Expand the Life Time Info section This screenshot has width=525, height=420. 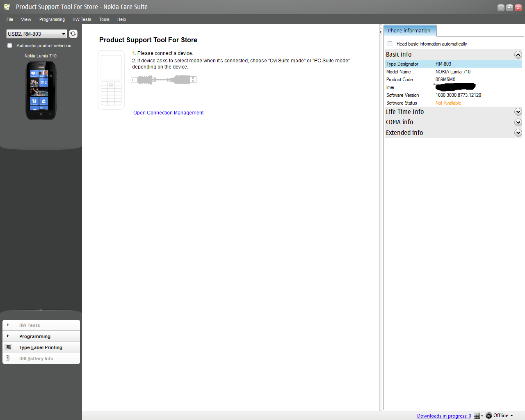tap(518, 112)
